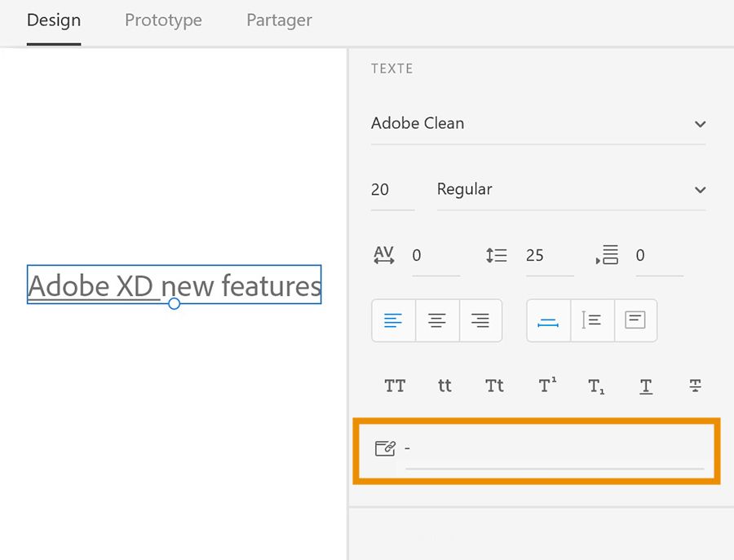734x560 pixels.
Task: Apply subscript text formatting
Action: pyautogui.click(x=596, y=387)
